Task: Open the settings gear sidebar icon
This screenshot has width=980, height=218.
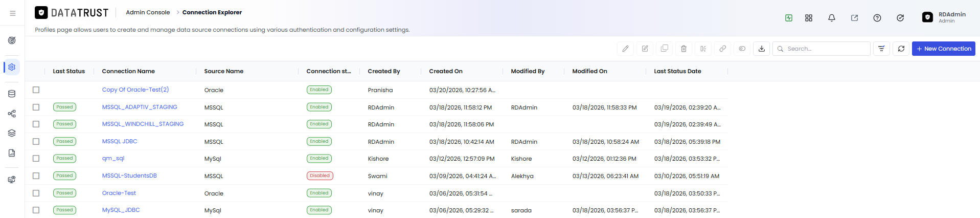Action: (x=12, y=67)
